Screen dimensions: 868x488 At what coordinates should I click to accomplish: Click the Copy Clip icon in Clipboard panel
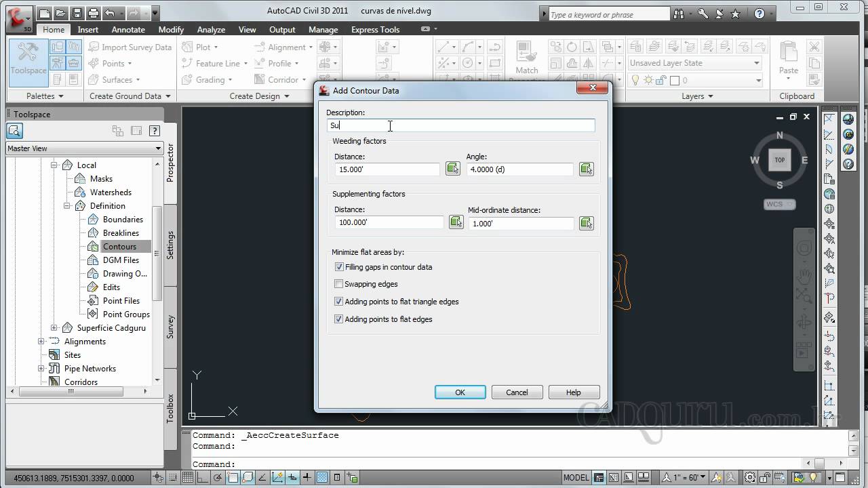click(x=814, y=63)
